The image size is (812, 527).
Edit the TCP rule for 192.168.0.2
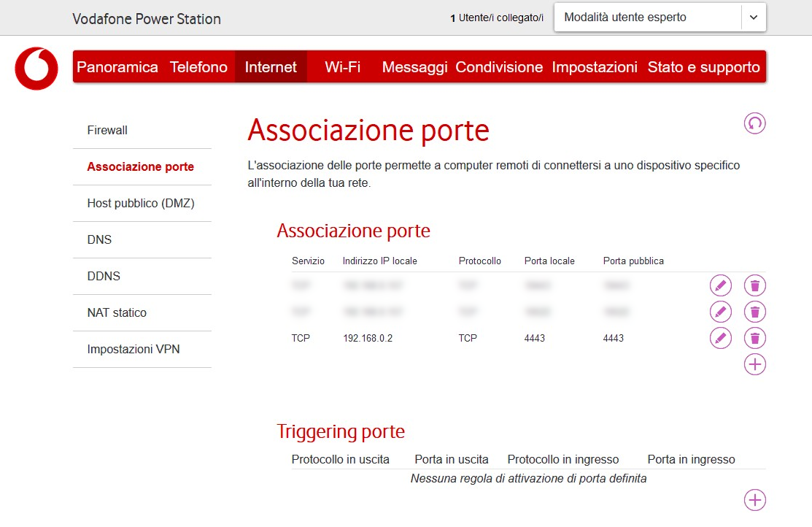tap(720, 338)
